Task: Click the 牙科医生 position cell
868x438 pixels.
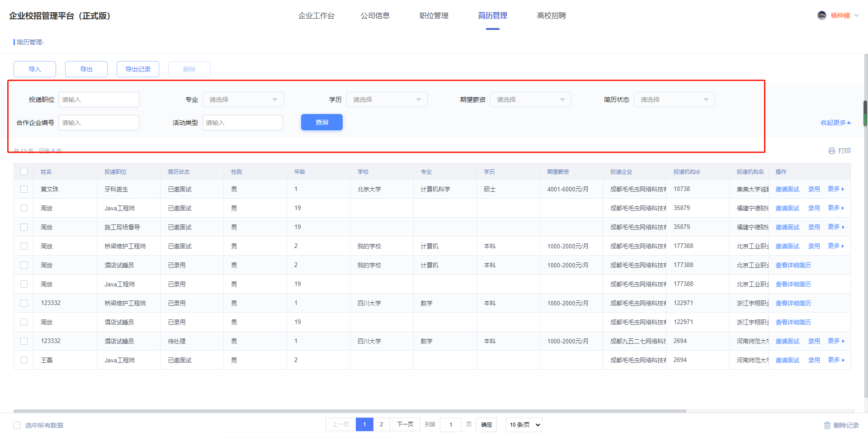Action: point(116,189)
